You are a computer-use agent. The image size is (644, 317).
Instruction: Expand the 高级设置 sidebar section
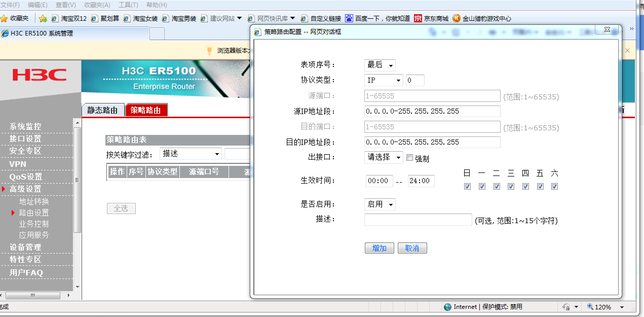click(25, 189)
